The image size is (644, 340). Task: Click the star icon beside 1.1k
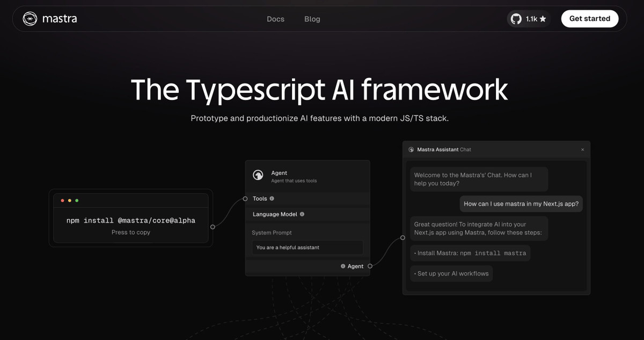pyautogui.click(x=543, y=19)
